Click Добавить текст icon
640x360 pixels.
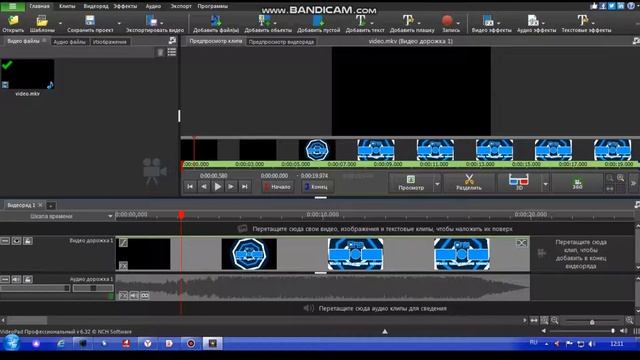coord(361,20)
